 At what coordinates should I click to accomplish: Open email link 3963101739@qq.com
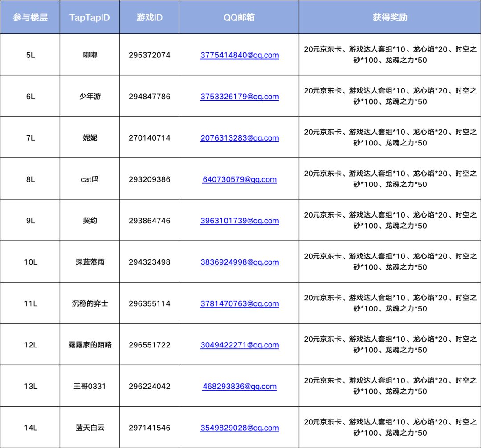tap(239, 221)
